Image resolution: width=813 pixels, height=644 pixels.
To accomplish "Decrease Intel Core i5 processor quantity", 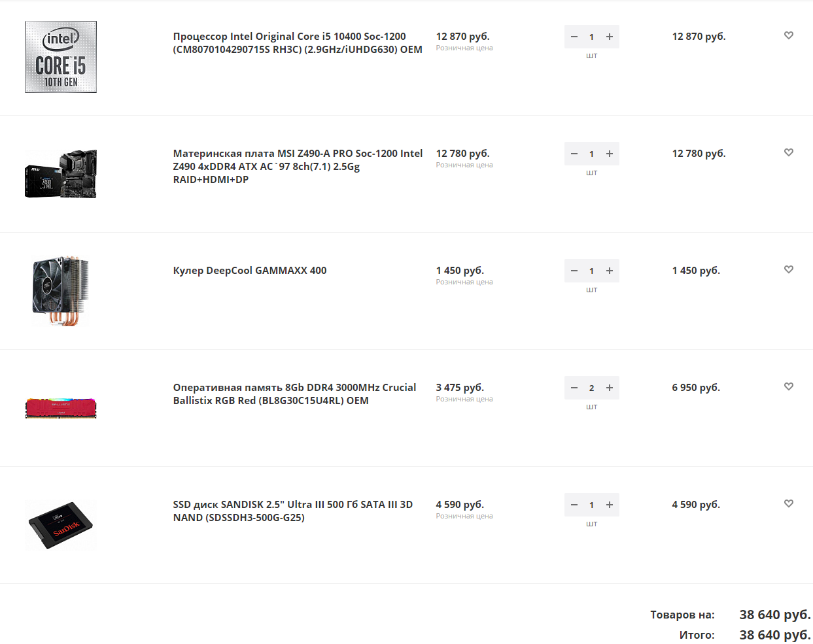I will pos(574,37).
